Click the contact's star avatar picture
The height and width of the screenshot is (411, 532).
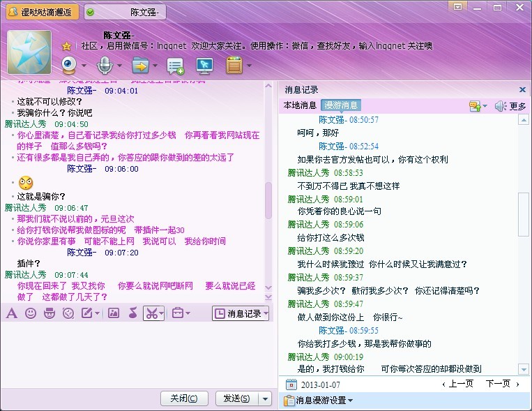(x=29, y=52)
